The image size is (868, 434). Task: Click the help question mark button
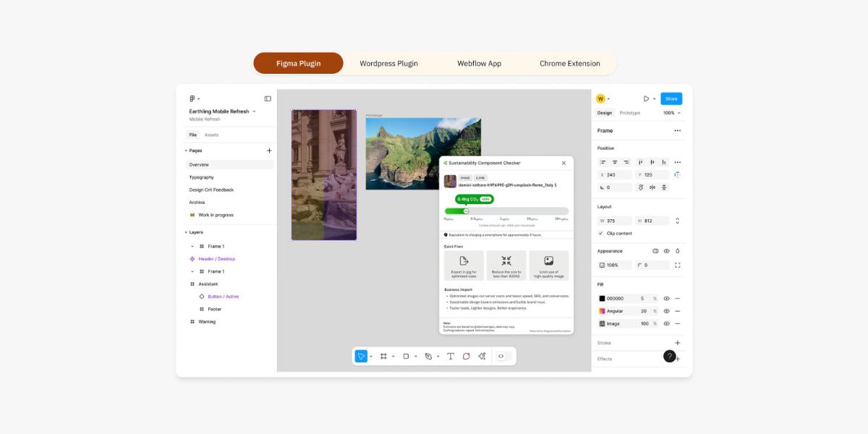coord(670,356)
